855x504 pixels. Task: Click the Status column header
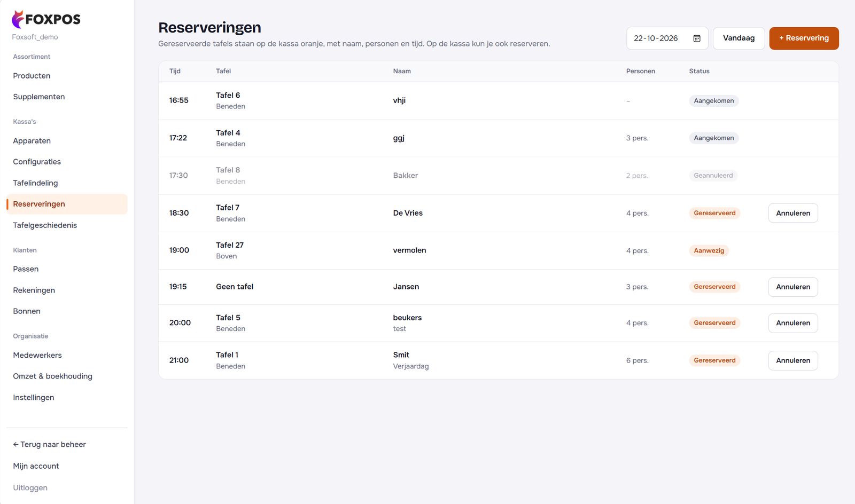[699, 71]
